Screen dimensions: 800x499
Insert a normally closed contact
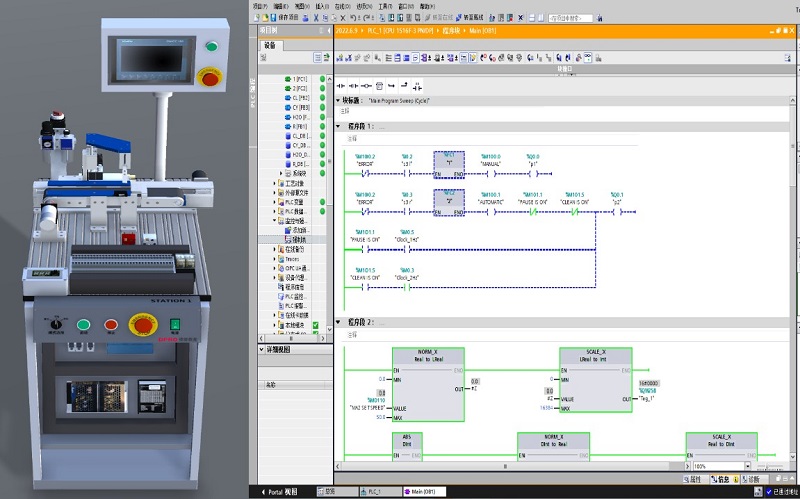(x=353, y=86)
